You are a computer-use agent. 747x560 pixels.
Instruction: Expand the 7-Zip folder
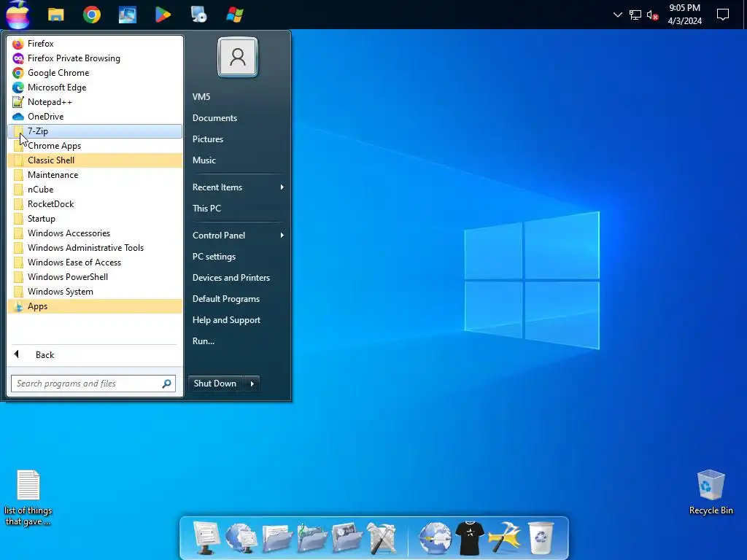[x=95, y=131]
